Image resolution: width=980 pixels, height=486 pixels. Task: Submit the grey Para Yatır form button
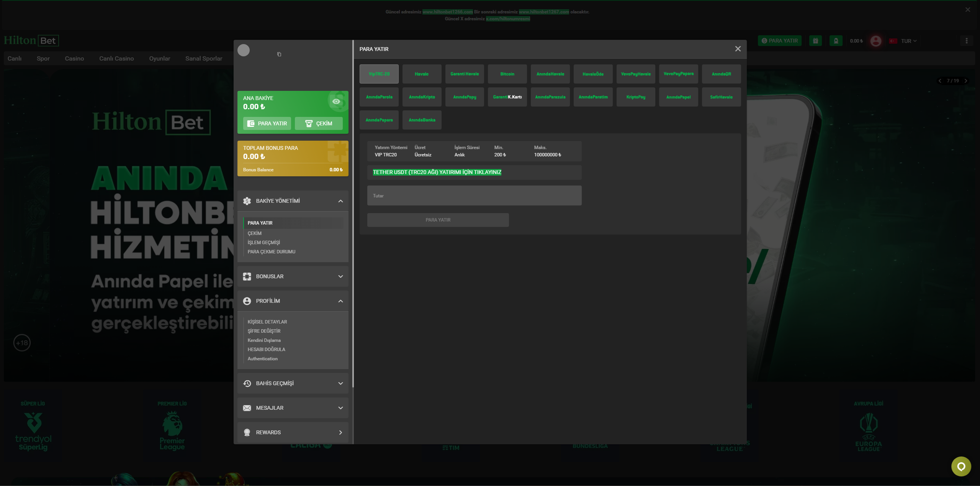tap(438, 220)
